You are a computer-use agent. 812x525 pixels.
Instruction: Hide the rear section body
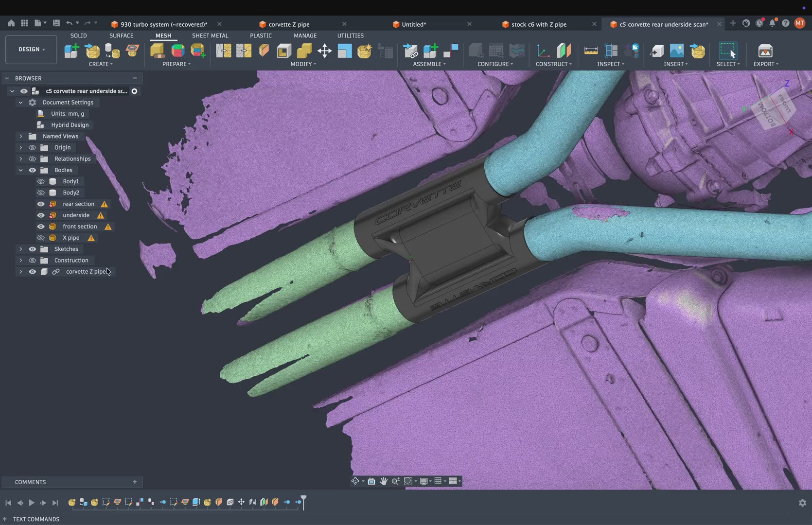pos(41,204)
